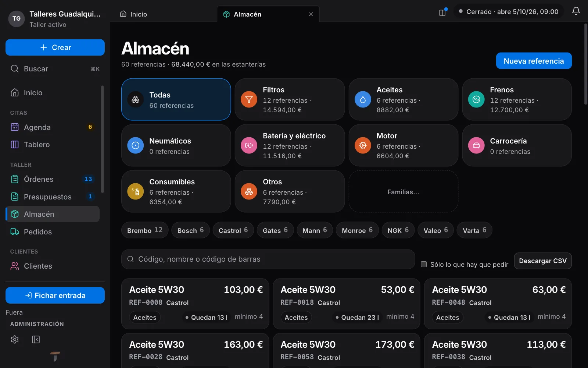Open Órdenes in the sidebar

click(x=53, y=179)
